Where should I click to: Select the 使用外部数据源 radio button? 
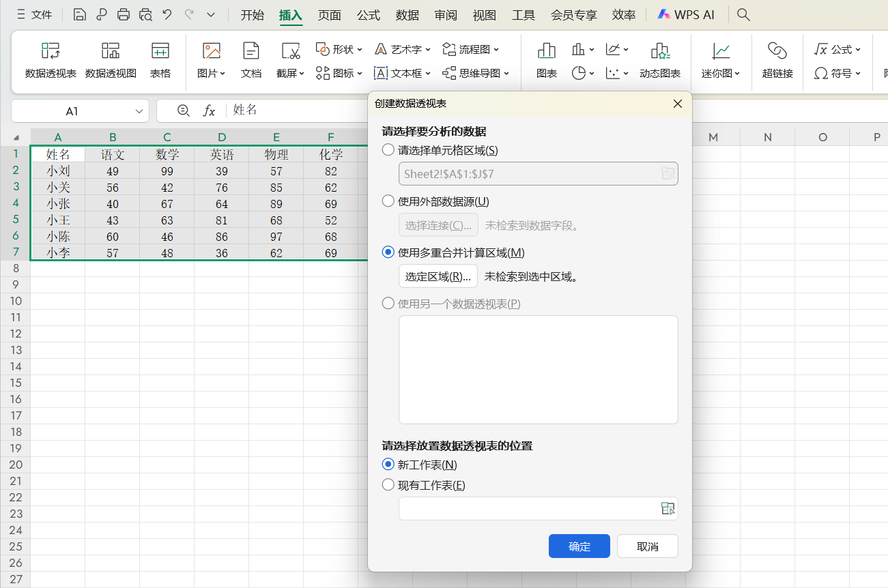click(x=388, y=201)
